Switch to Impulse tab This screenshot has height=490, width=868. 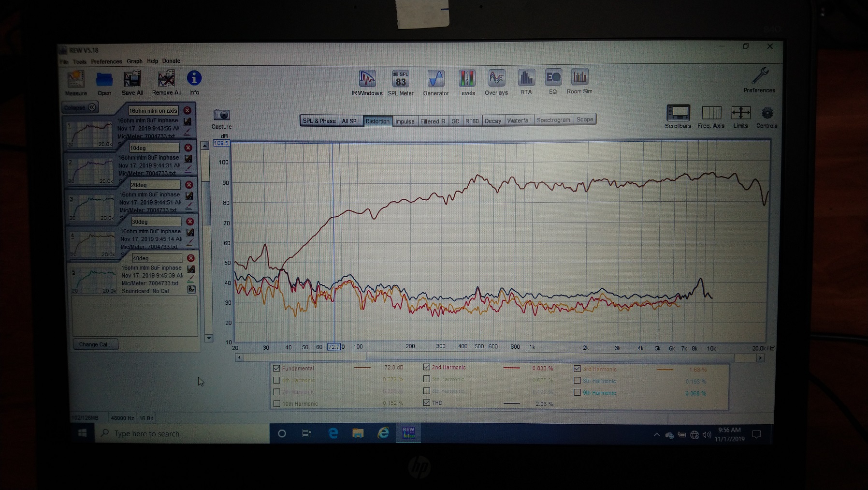click(405, 121)
